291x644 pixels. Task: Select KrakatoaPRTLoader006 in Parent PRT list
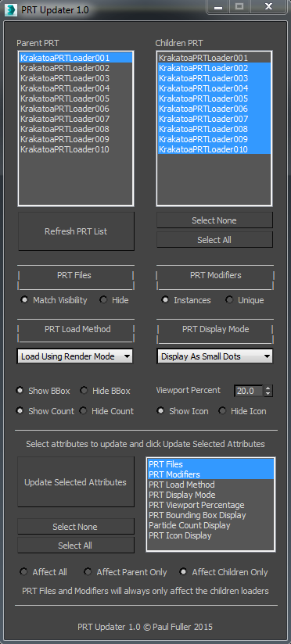tap(76, 109)
